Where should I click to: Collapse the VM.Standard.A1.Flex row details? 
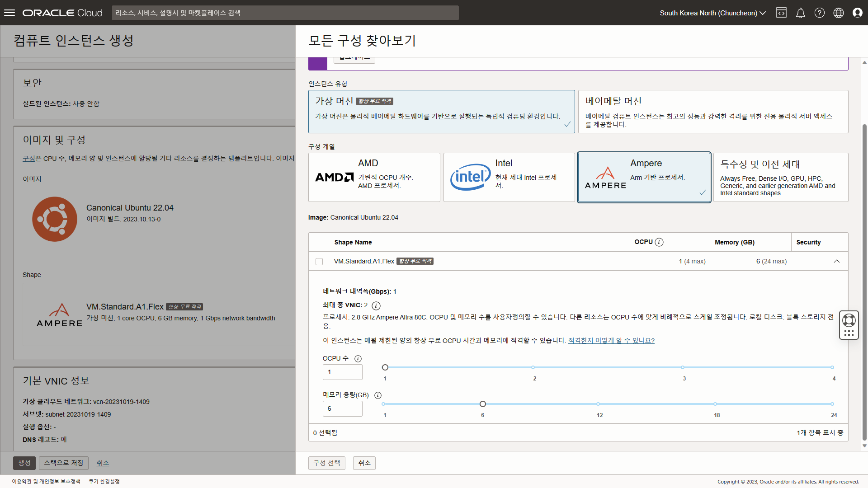tap(836, 261)
